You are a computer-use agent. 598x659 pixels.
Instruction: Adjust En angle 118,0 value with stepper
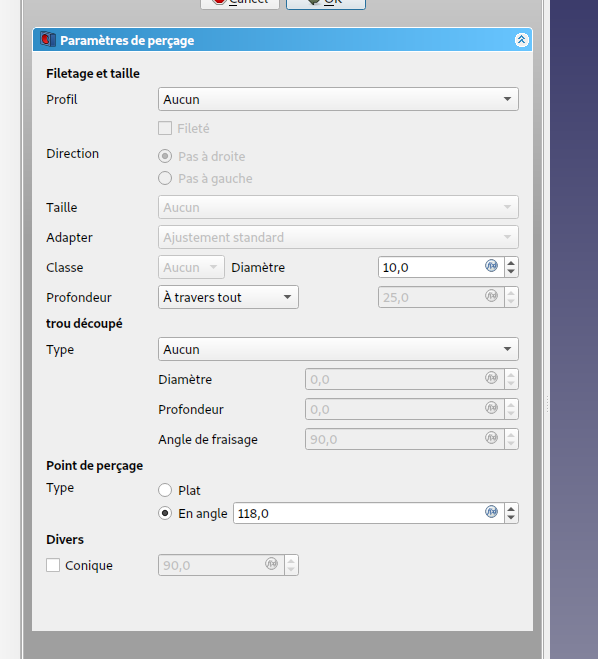tap(511, 513)
